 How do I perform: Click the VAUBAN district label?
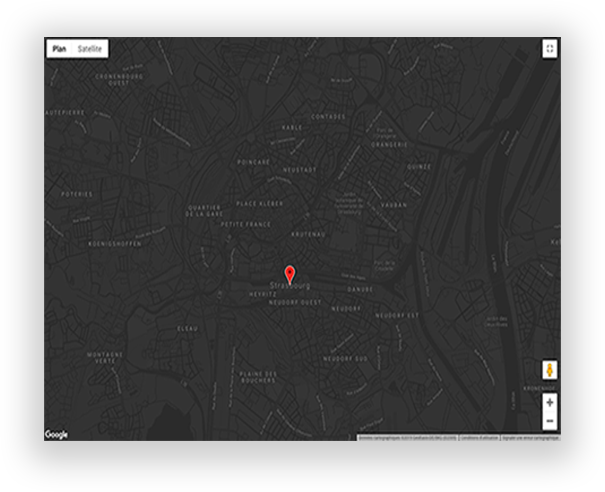click(394, 205)
